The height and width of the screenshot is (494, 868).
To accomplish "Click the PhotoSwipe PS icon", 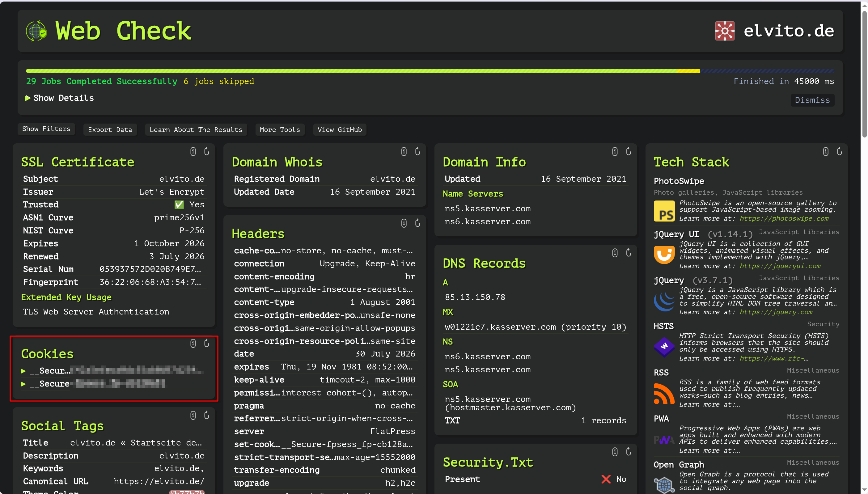I will pos(664,211).
